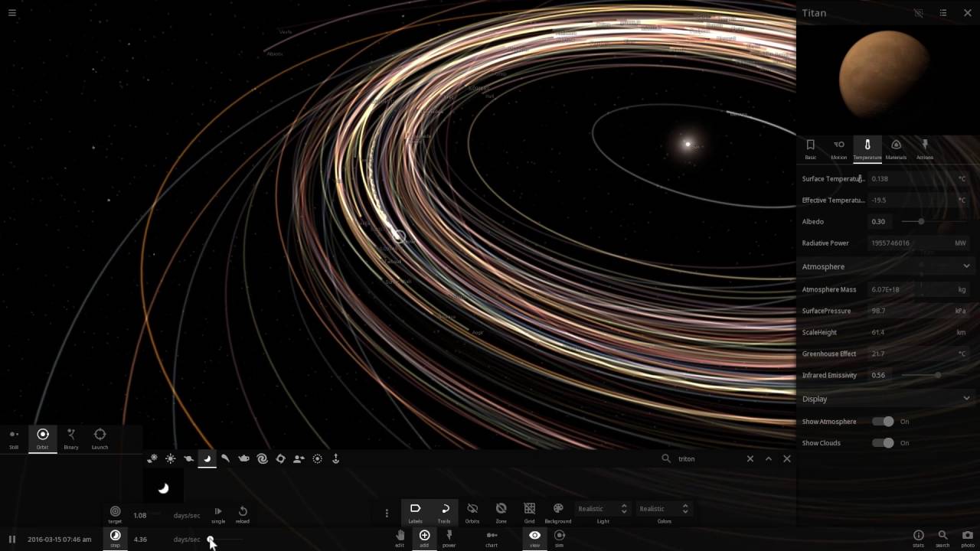The image size is (980, 551).
Task: Clear the triton search text
Action: [x=750, y=458]
